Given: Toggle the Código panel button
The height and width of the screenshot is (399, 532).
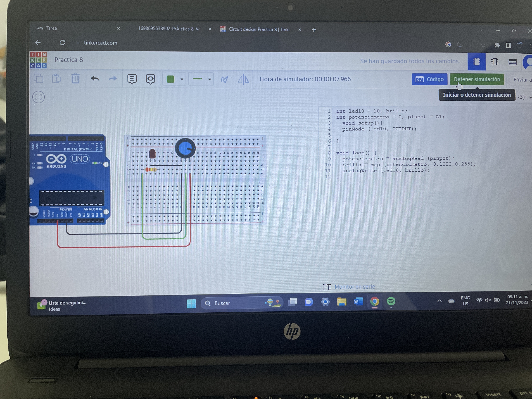Looking at the screenshot, I should 429,79.
